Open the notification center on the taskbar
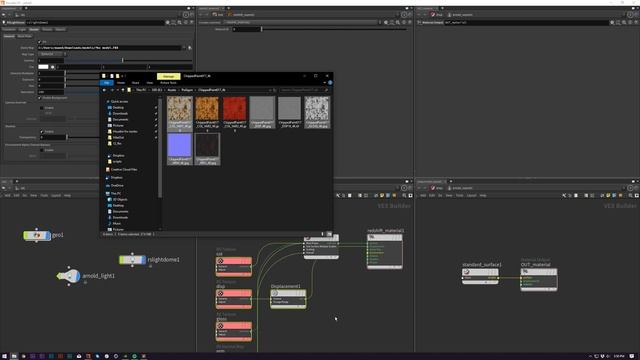This screenshot has height=360, width=640. (x=632, y=356)
